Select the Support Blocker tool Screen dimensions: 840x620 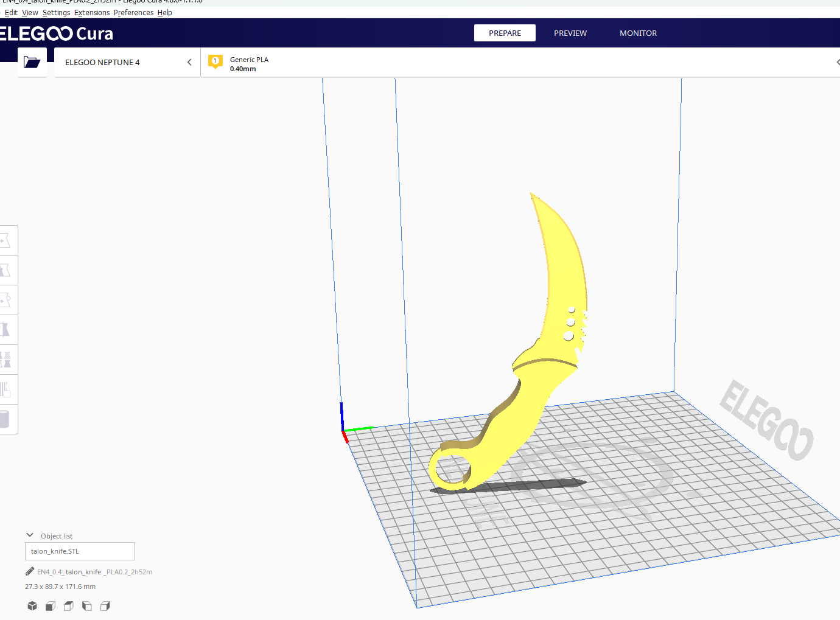(6, 389)
